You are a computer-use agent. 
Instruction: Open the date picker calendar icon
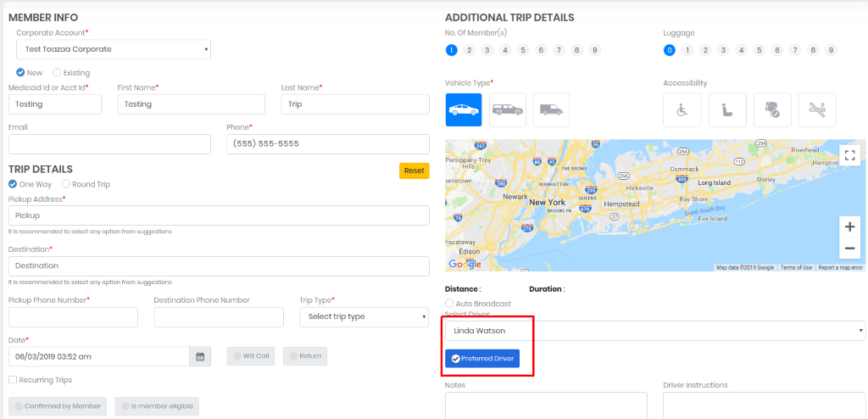click(x=200, y=356)
